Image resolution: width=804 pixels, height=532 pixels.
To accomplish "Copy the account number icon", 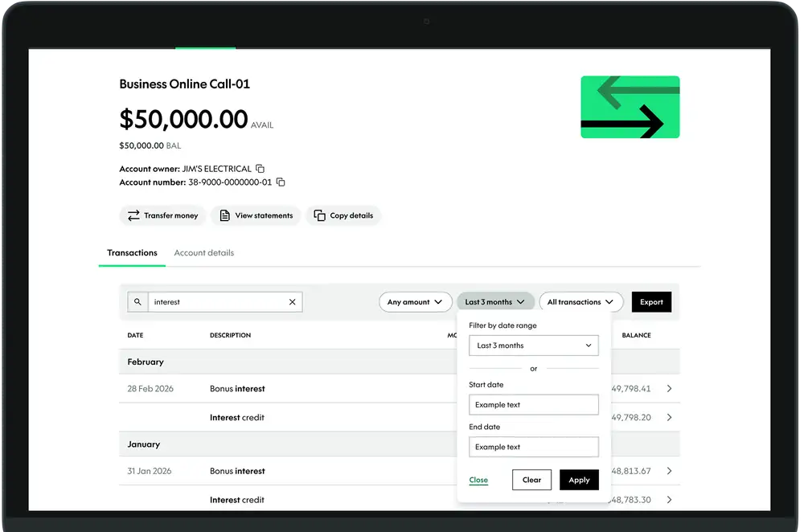I will click(281, 182).
